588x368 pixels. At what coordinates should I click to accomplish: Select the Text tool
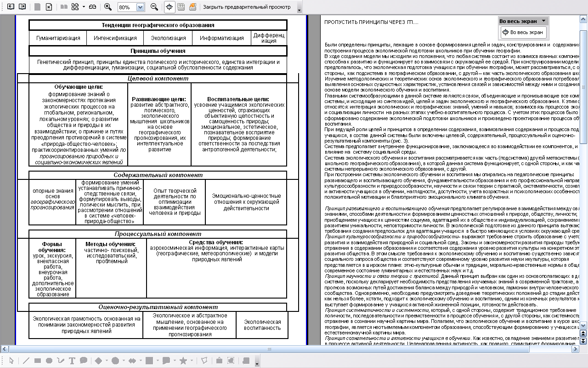tap(72, 361)
